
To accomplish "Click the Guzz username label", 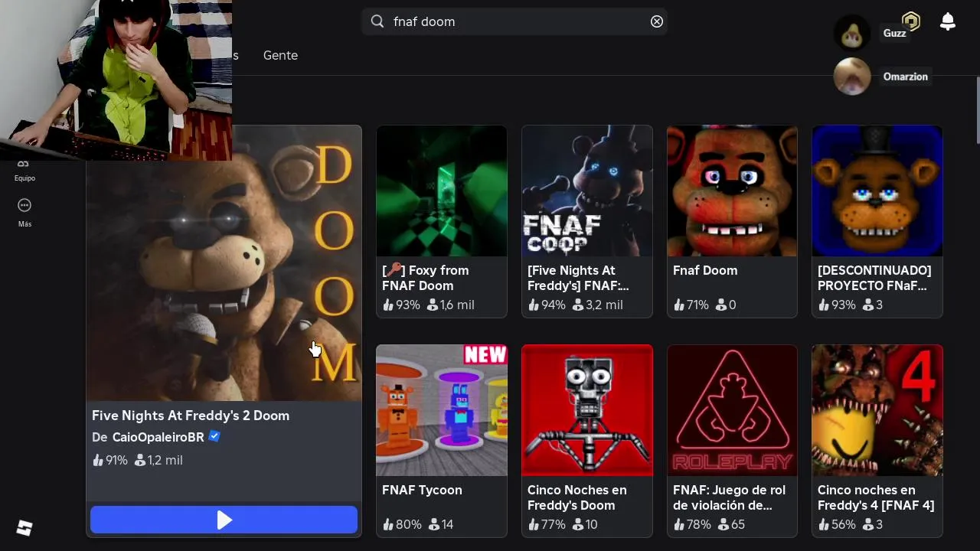I will [894, 33].
